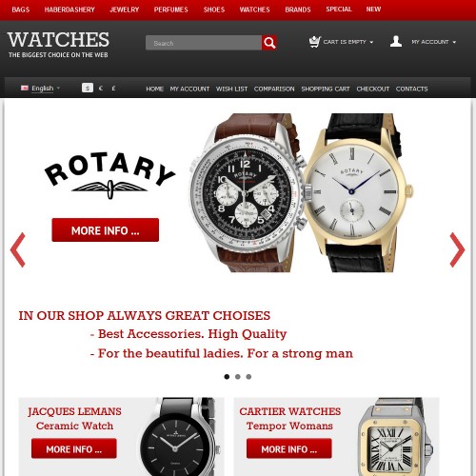Open the Jewelry category menu
This screenshot has height=476, width=476.
pyautogui.click(x=125, y=10)
